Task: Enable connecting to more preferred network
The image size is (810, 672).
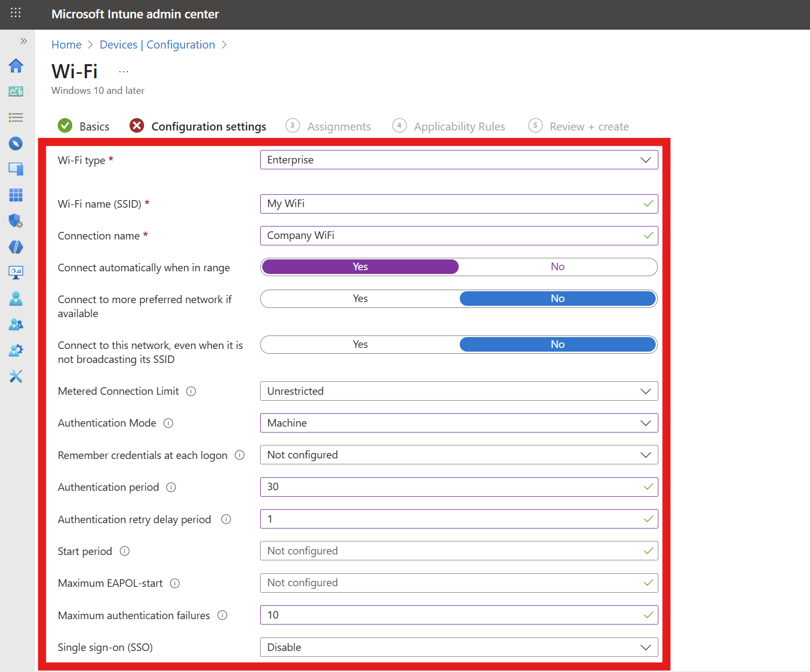Action: tap(360, 298)
